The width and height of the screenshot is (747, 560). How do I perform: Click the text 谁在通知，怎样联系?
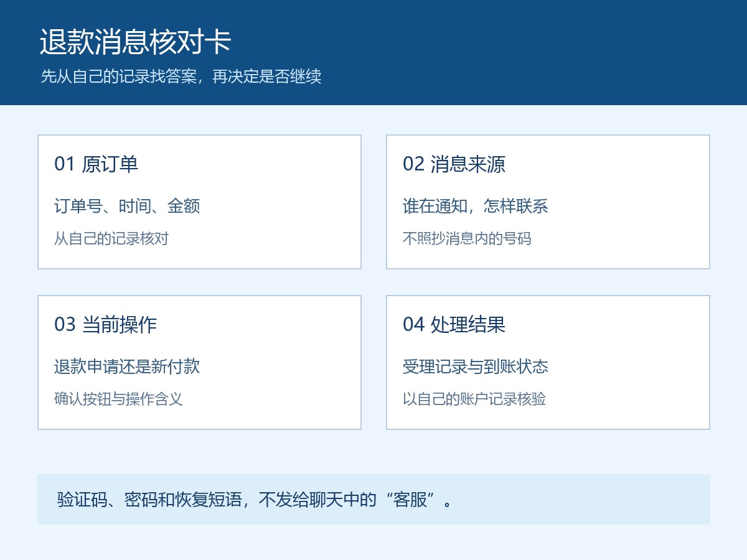pos(476,206)
